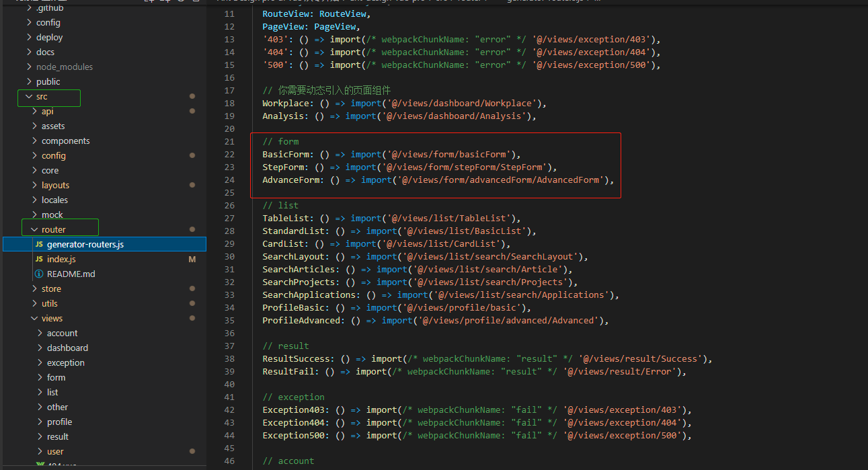Viewport: 868px width, 470px height.
Task: Select the other folder label
Action: pyautogui.click(x=58, y=407)
